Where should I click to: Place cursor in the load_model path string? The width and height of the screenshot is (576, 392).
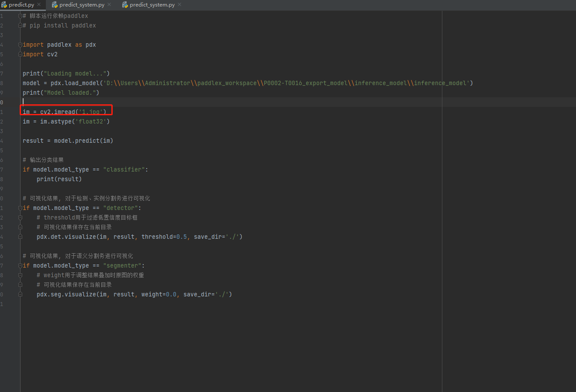286,83
